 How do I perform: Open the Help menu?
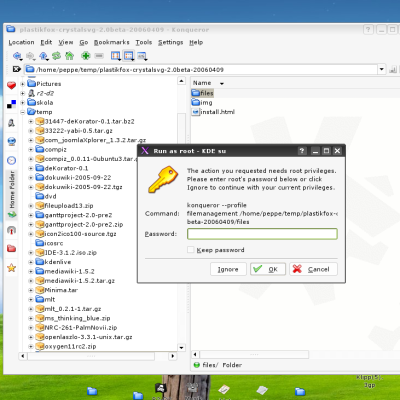pos(196,42)
